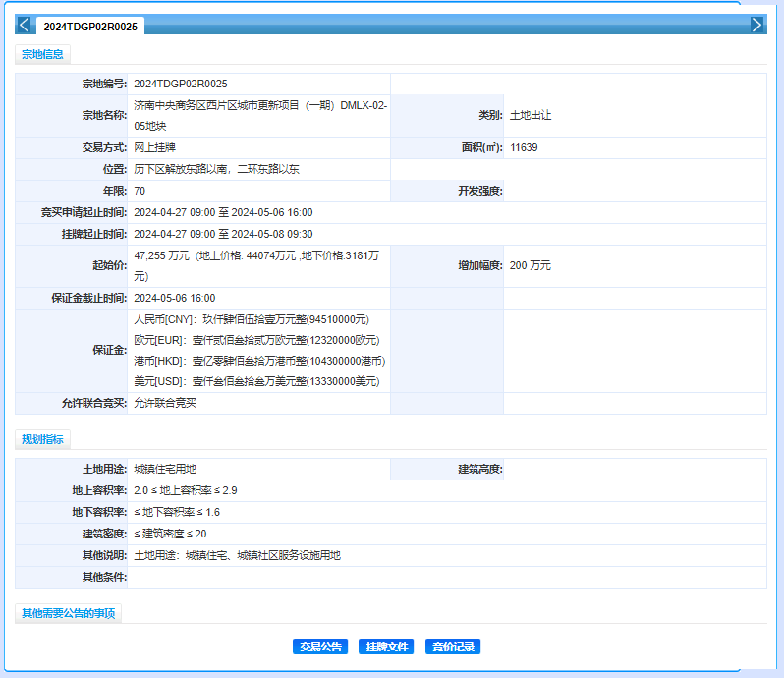Viewport: 784px width, 678px height.
Task: Switch to the 规划指标 section header
Action: (42, 439)
